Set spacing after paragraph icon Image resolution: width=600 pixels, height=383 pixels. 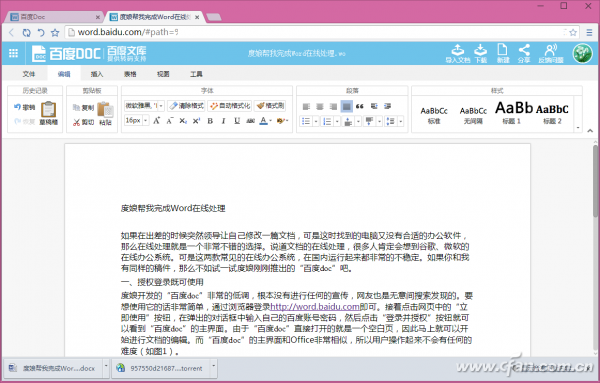pos(369,121)
